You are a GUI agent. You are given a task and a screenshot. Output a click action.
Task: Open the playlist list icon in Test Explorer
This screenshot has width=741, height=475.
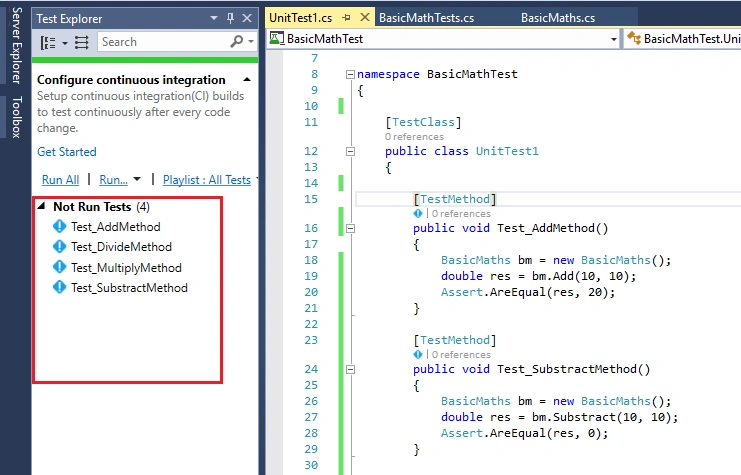tap(82, 43)
